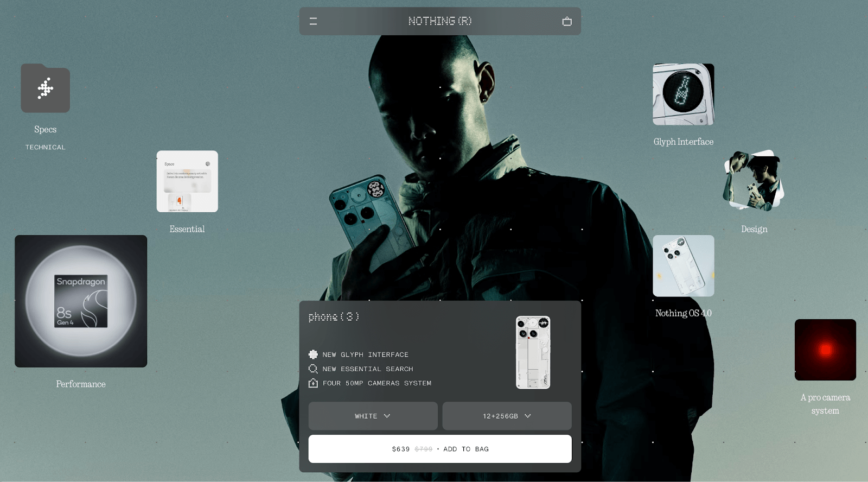Screen dimensions: 868x482
Task: Open the Glyph Interface tile image
Action: point(684,94)
